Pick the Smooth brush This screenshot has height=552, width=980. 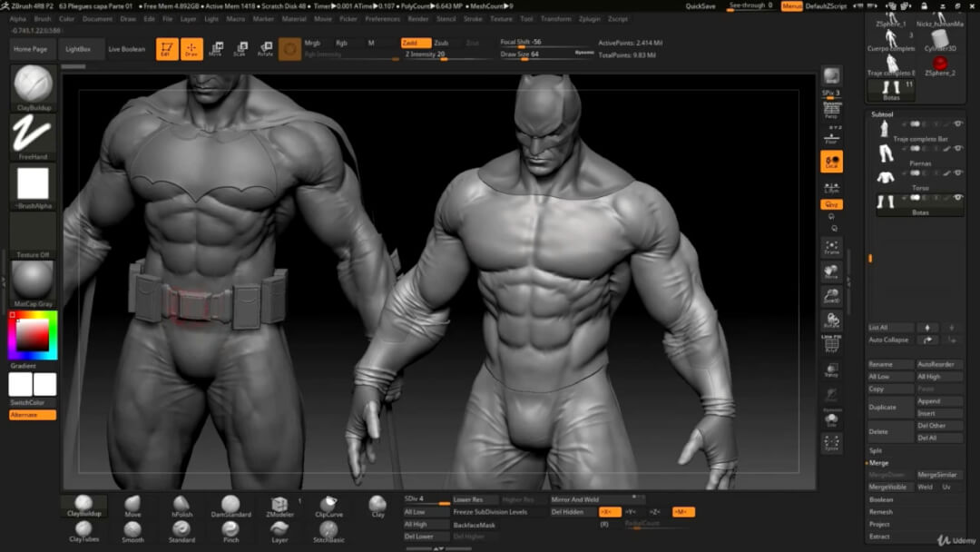click(x=132, y=531)
